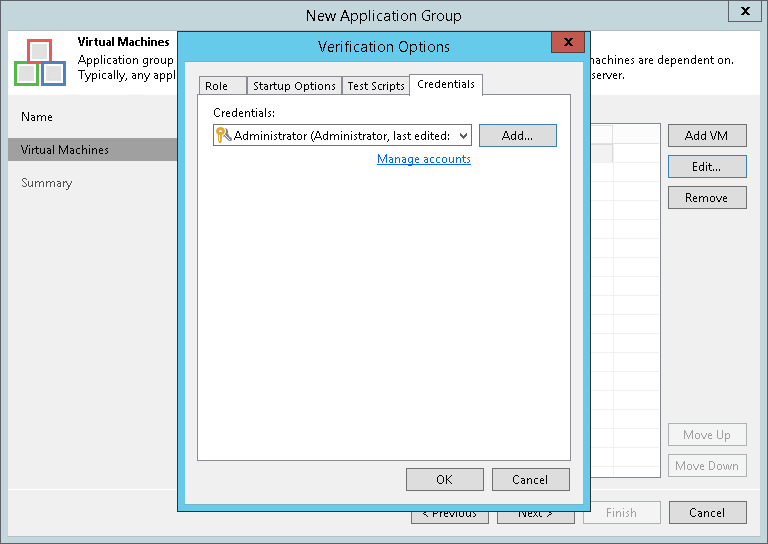Open the Manage accounts link
The image size is (768, 544).
(424, 159)
